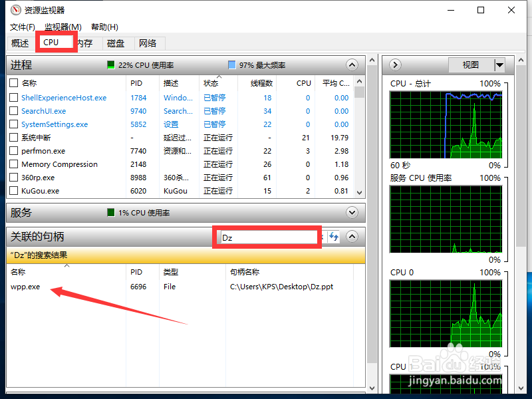Collapse the graph pane with arrow button

click(x=395, y=65)
